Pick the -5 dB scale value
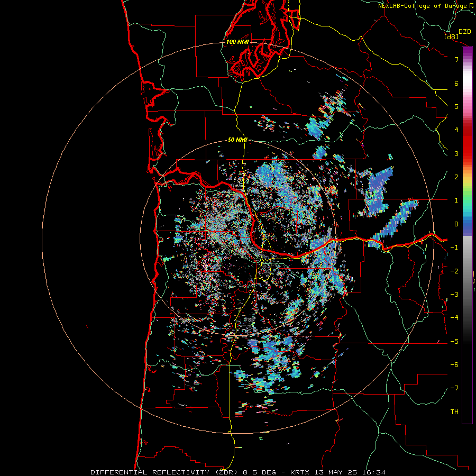476x476 pixels. 454,342
